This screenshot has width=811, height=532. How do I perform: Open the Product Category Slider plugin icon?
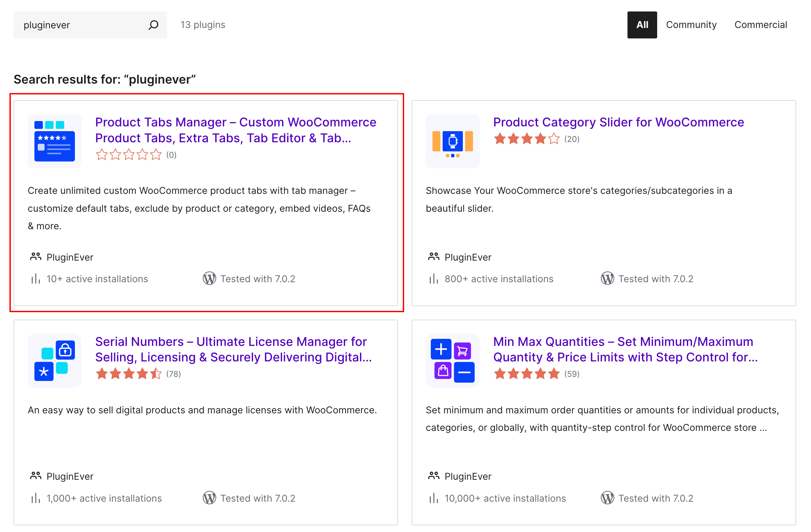tap(452, 141)
